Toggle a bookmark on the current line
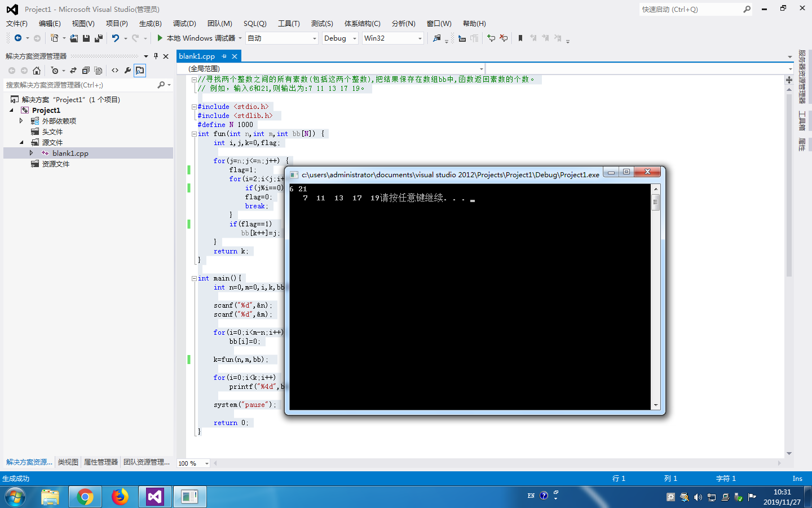812x508 pixels. pos(520,38)
